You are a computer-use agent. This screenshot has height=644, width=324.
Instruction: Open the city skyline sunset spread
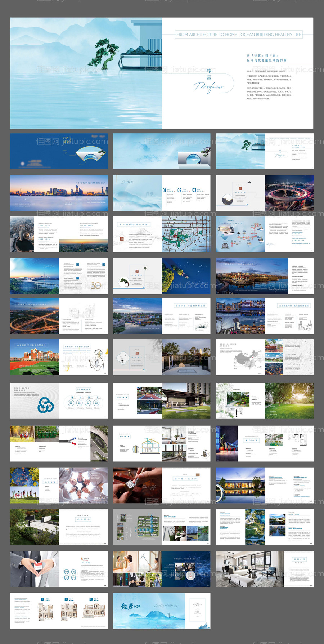point(59,193)
